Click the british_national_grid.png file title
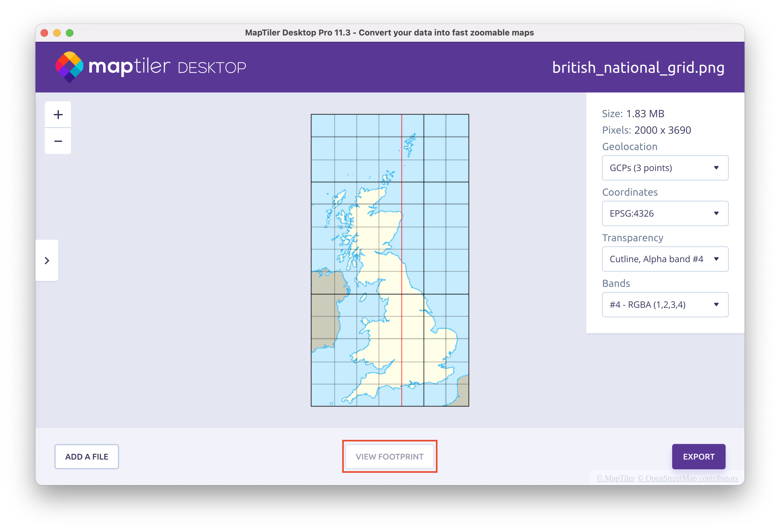Viewport: 780px width, 532px height. click(x=638, y=67)
